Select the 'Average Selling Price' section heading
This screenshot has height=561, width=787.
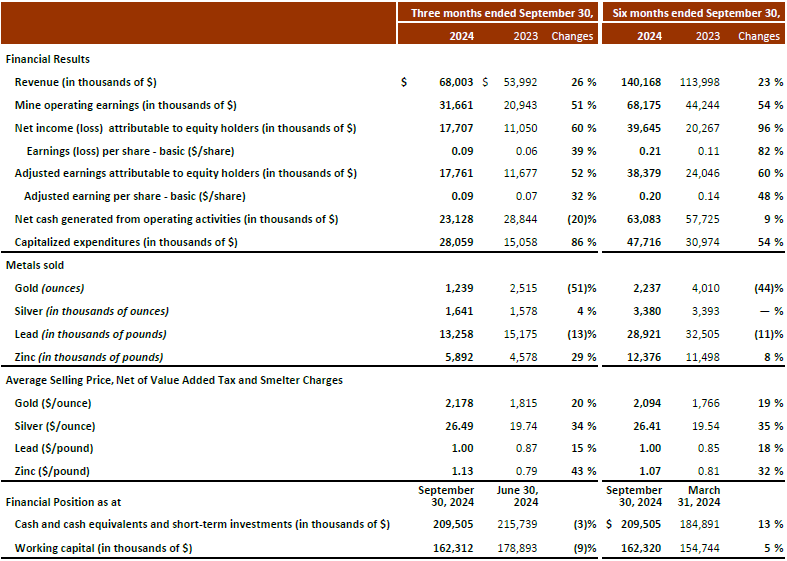(x=174, y=380)
